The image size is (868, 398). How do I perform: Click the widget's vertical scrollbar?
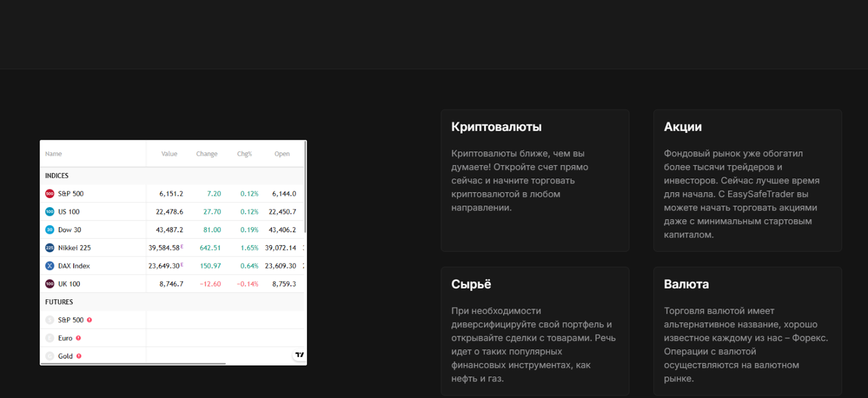(x=305, y=187)
